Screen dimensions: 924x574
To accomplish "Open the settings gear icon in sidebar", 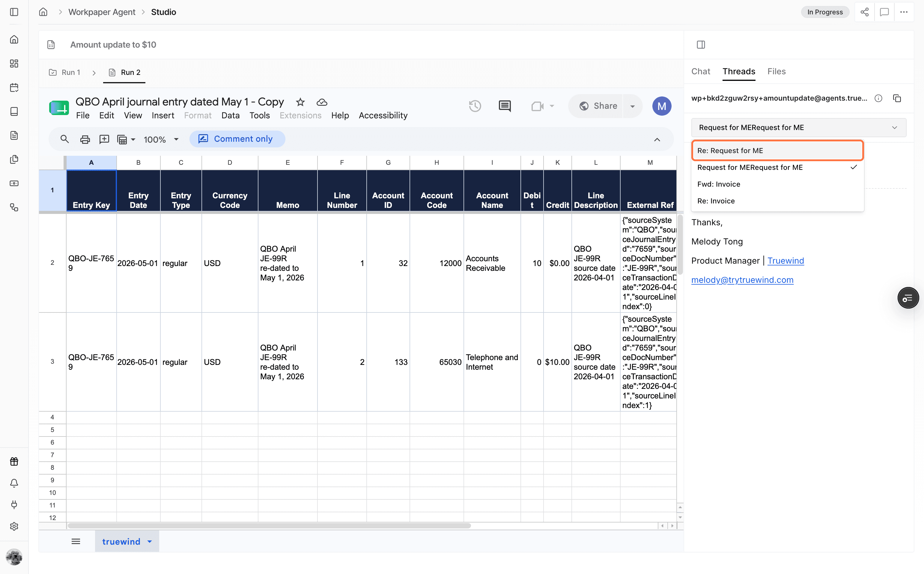I will 14,526.
